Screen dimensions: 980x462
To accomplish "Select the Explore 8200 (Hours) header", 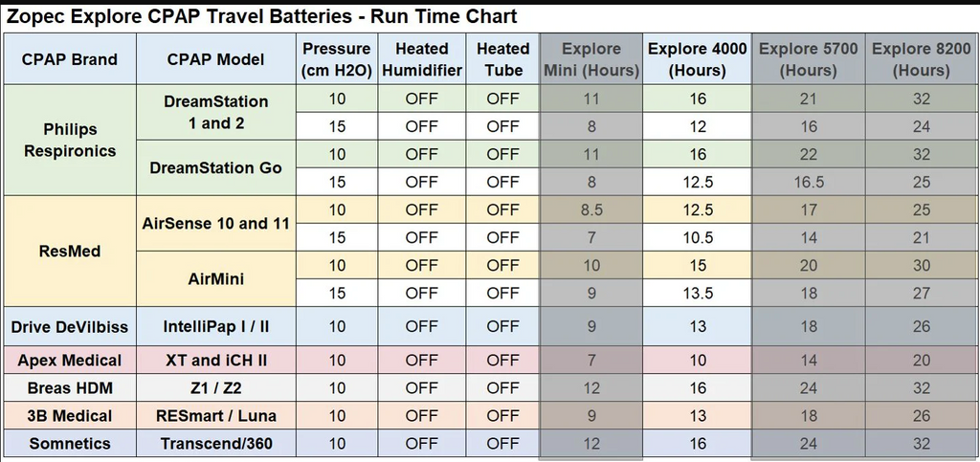I will pyautogui.click(x=921, y=59).
